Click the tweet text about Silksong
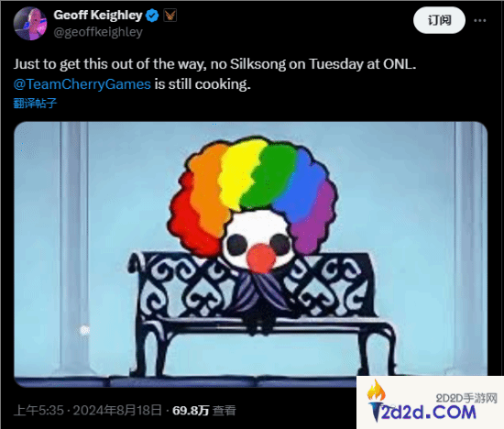 (x=214, y=74)
